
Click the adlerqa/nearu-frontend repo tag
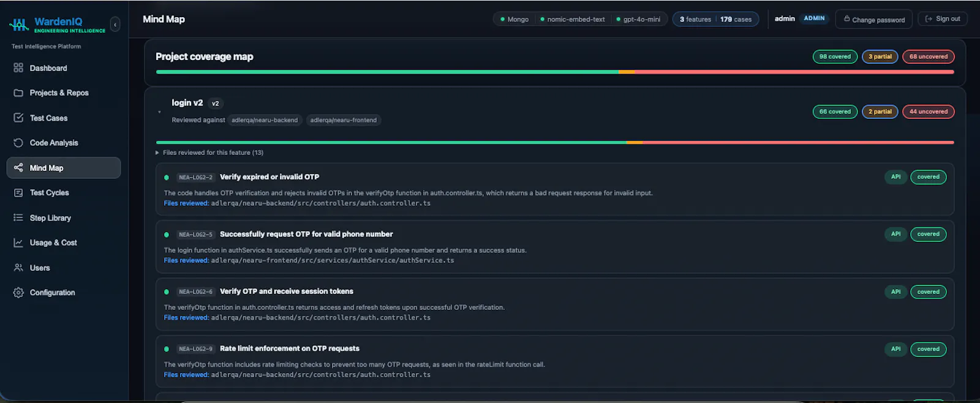point(344,120)
